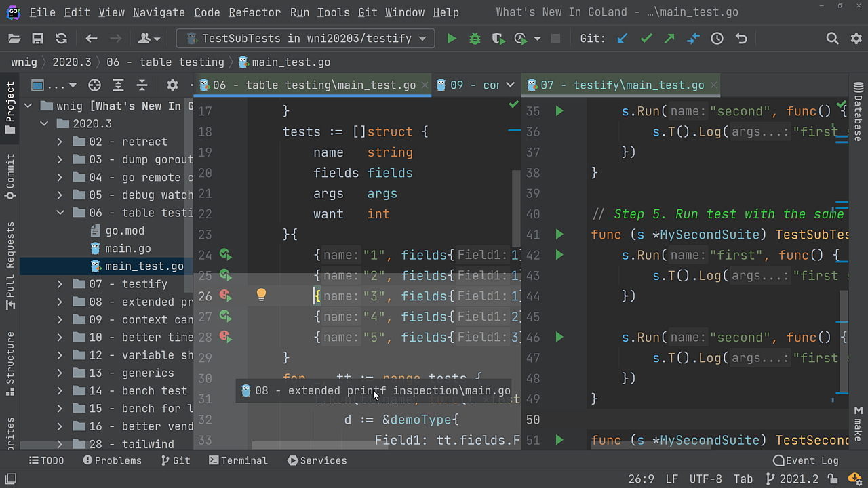Open IDE Settings via the gear icon
Viewport: 868px width, 488px height.
855,39
